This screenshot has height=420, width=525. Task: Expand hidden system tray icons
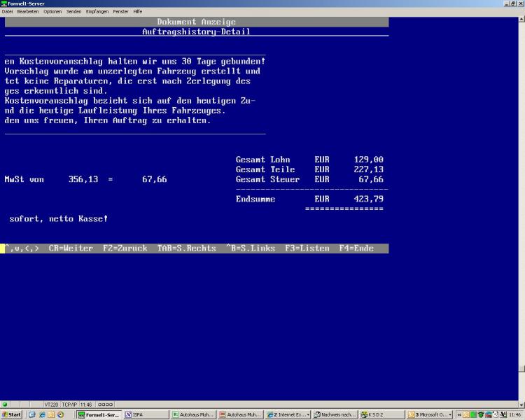coord(459,414)
